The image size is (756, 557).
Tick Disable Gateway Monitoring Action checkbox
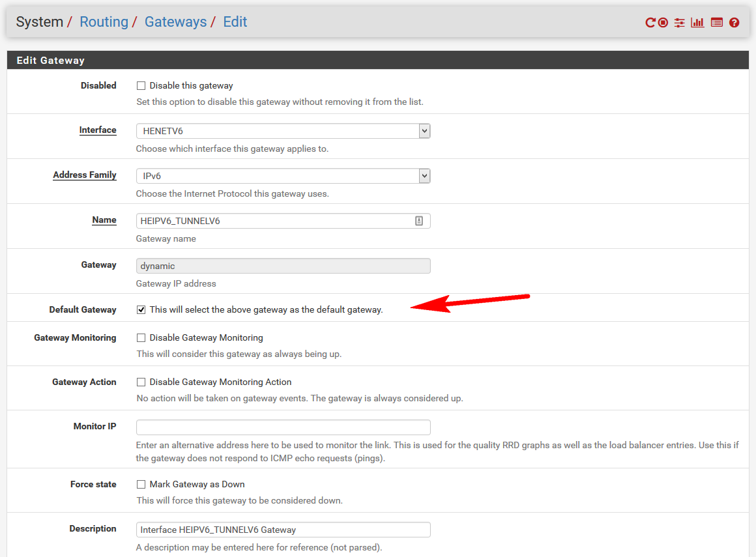[x=141, y=382]
